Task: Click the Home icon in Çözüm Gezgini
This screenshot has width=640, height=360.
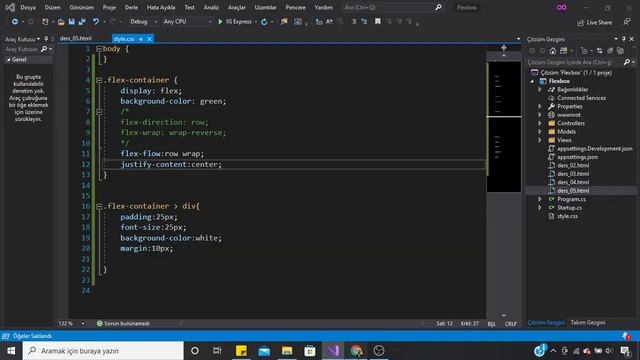Action: tap(553, 51)
